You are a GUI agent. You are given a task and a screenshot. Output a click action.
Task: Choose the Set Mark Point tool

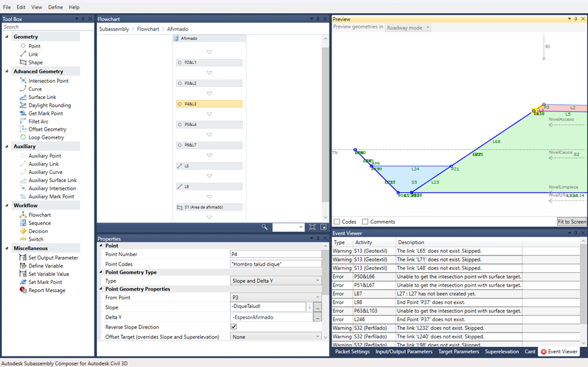pos(45,282)
